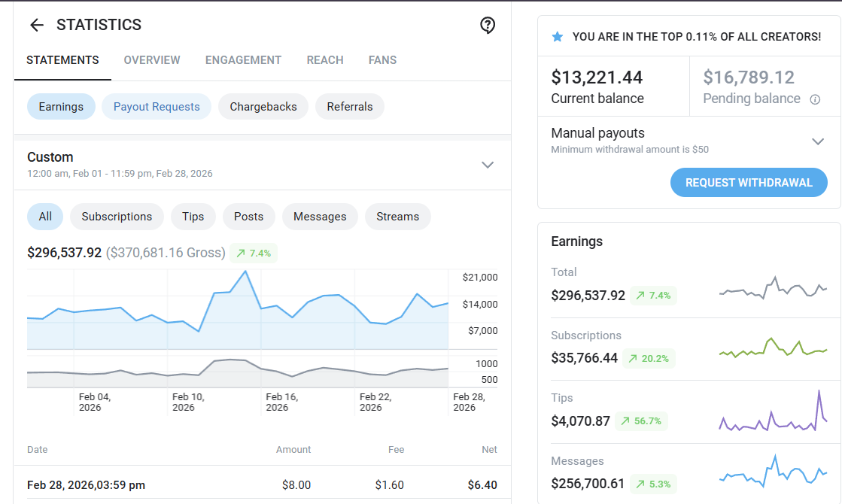
Task: Click the 7.4% growth badge beside gross earnings
Action: [254, 253]
